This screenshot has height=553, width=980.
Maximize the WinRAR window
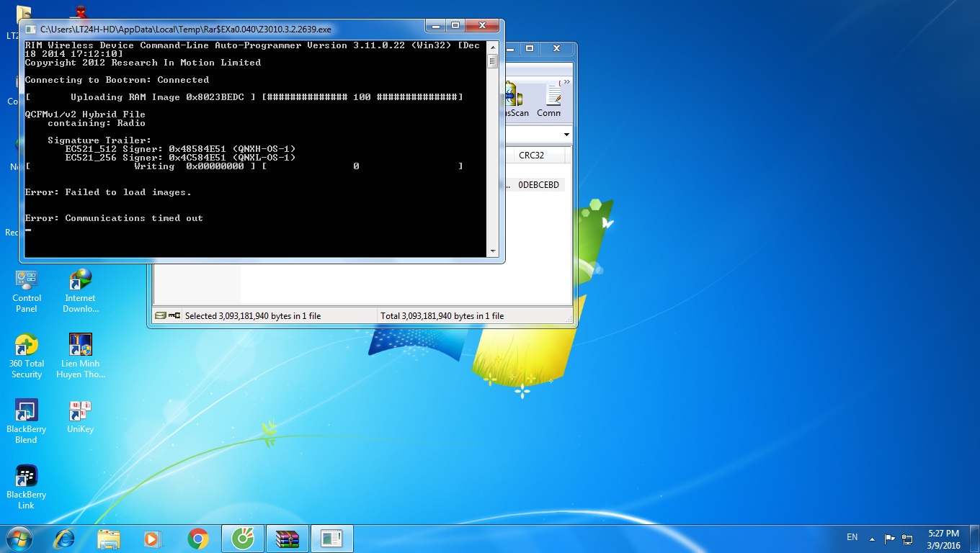point(530,48)
